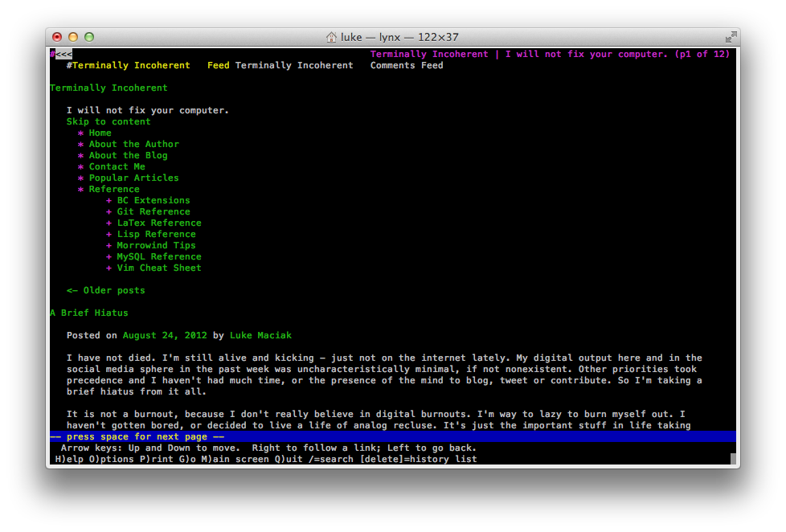Open the 'Git Reference' sub-item
The width and height of the screenshot is (786, 532).
154,212
